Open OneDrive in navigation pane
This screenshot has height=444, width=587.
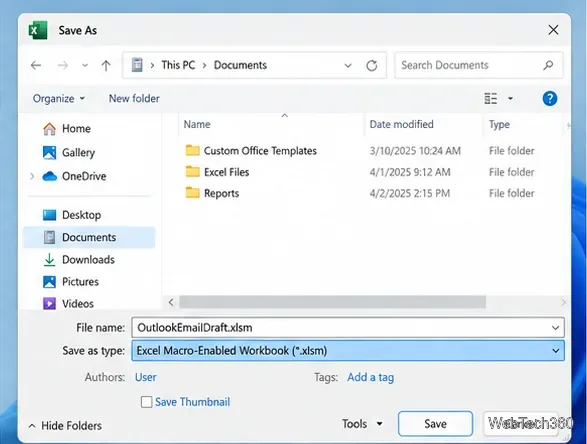click(x=84, y=176)
